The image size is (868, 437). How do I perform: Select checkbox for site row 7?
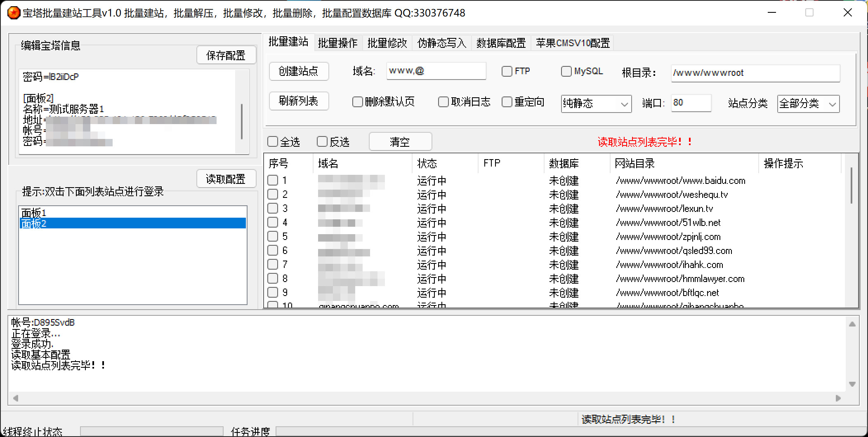point(273,264)
